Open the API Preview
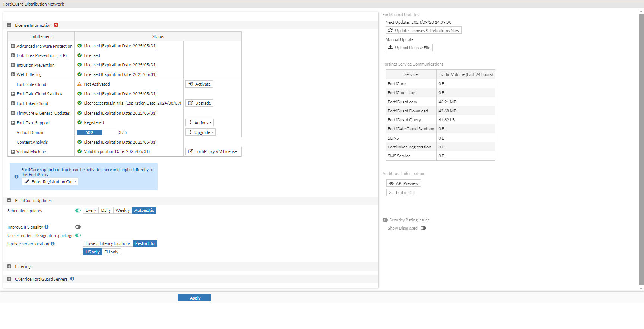The width and height of the screenshot is (644, 329). (404, 183)
